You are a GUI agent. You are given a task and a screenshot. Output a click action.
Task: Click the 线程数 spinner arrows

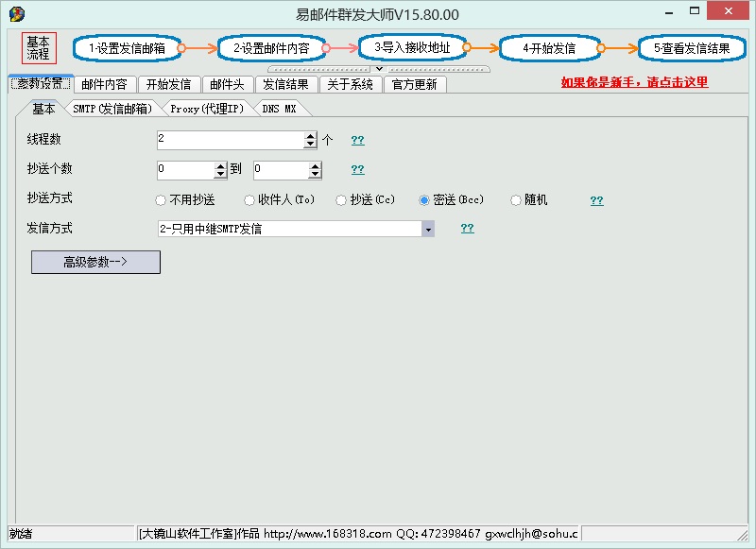pos(310,140)
